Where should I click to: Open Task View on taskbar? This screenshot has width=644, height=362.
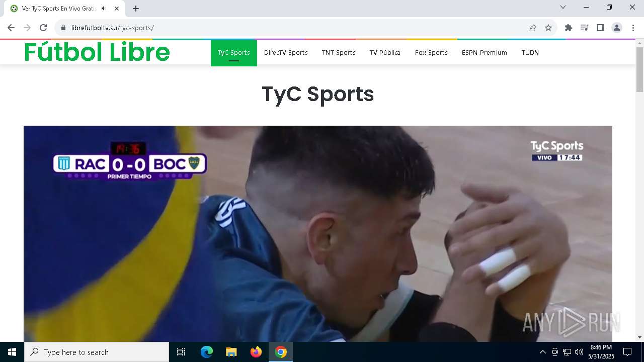pos(181,352)
